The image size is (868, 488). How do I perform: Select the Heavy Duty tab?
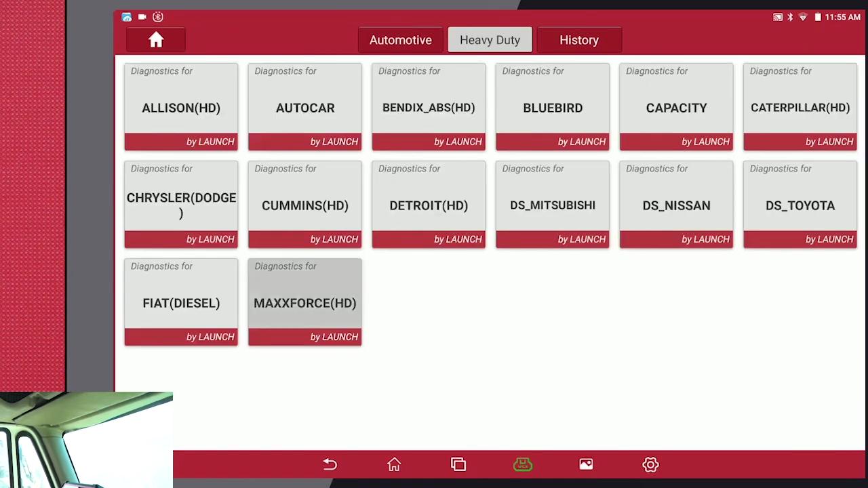490,40
